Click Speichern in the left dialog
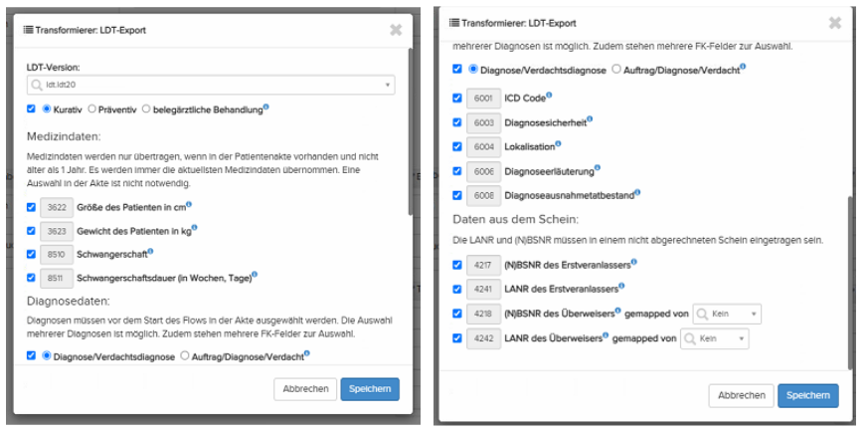This screenshot has height=433, width=868. point(370,389)
